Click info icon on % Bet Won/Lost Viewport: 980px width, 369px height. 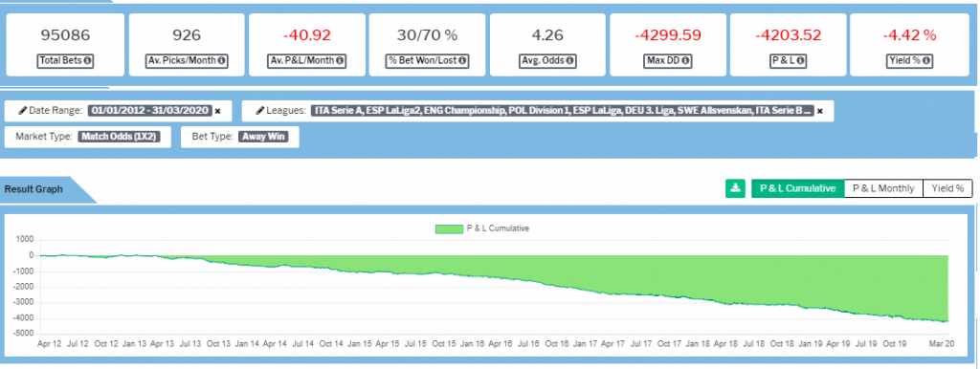[x=461, y=61]
